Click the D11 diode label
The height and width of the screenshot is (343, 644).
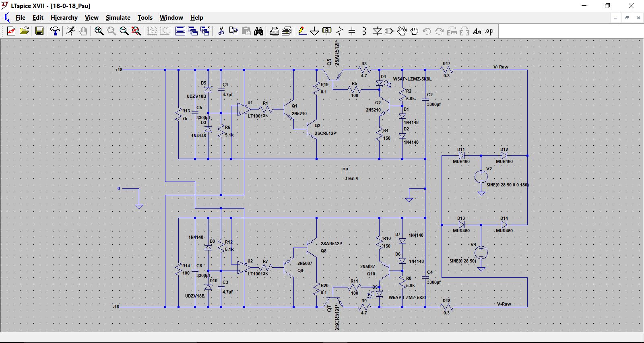pos(461,149)
